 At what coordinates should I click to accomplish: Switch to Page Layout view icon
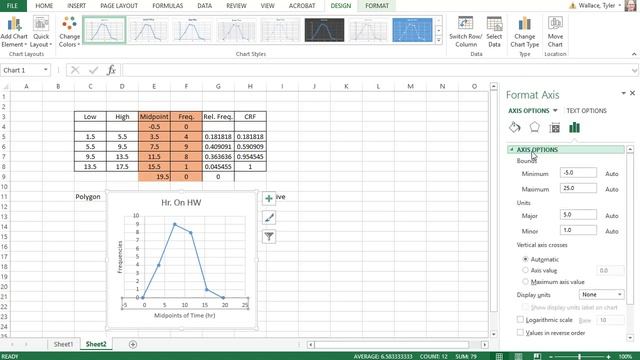point(518,356)
